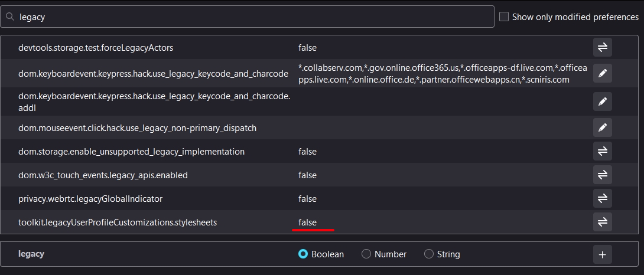The width and height of the screenshot is (644, 275).
Task: Edit the use_legacy_keycode_and_charcode.addl preference
Action: click(602, 102)
